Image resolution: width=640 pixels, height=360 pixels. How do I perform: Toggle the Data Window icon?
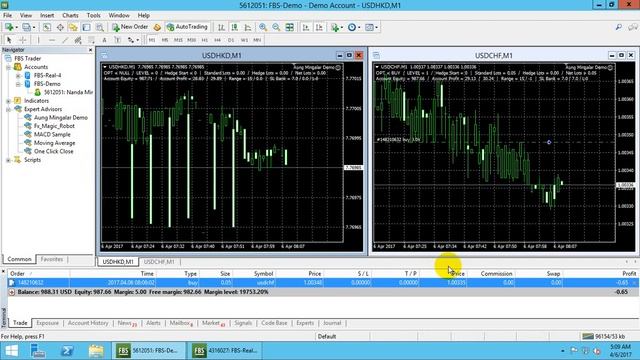pos(60,27)
